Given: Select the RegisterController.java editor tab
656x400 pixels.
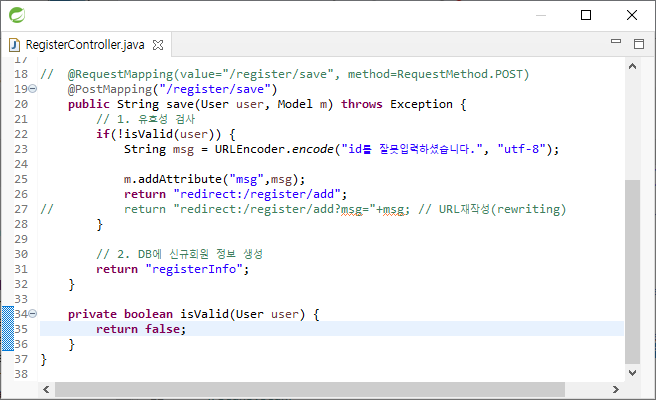Looking at the screenshot, I should pyautogui.click(x=85, y=45).
